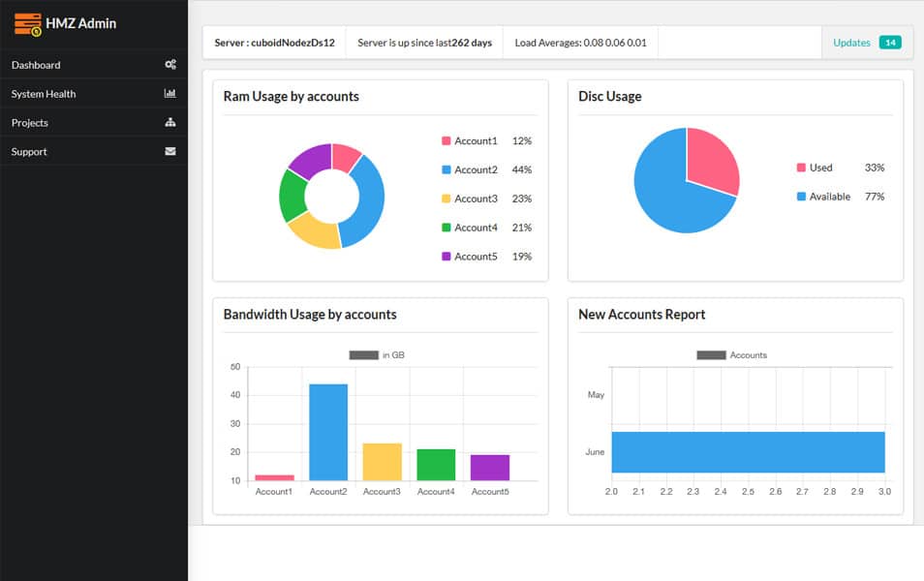Navigate to System Health in sidebar

click(x=43, y=94)
